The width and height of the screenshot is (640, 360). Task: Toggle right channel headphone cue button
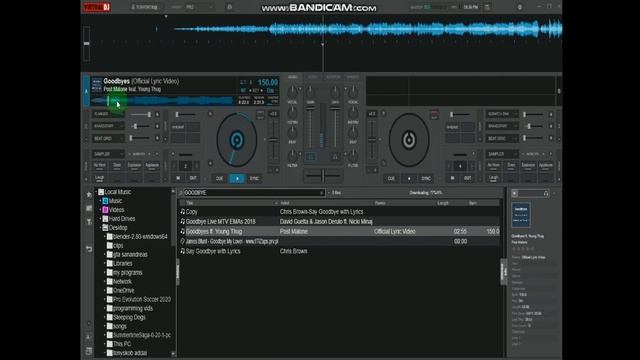(x=335, y=157)
